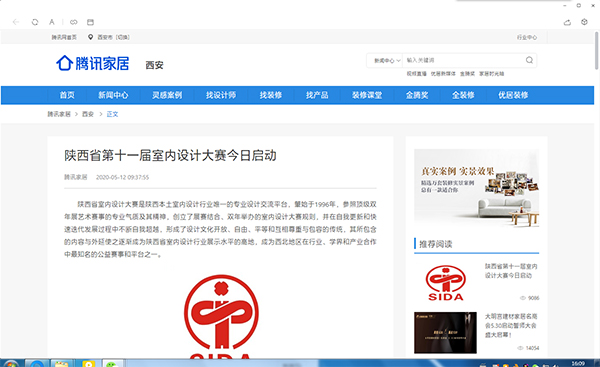Click the window panel icon in toolbar

click(x=90, y=22)
